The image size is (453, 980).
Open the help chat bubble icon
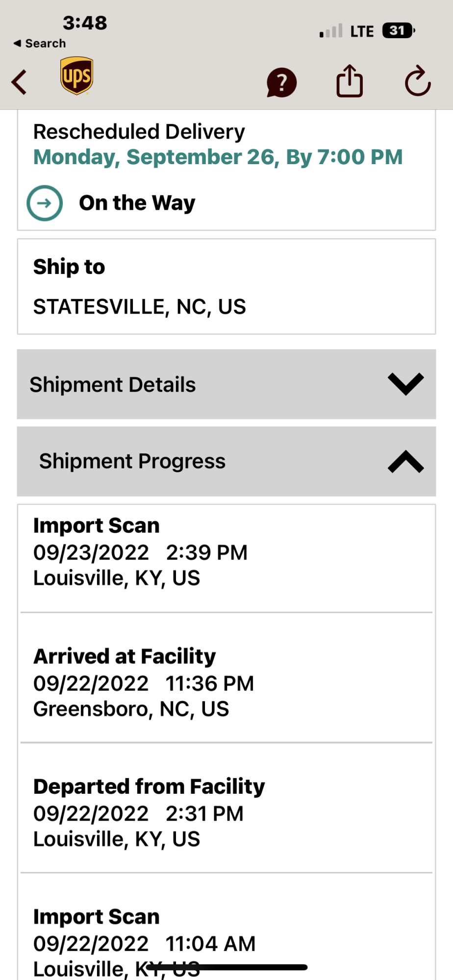(281, 82)
